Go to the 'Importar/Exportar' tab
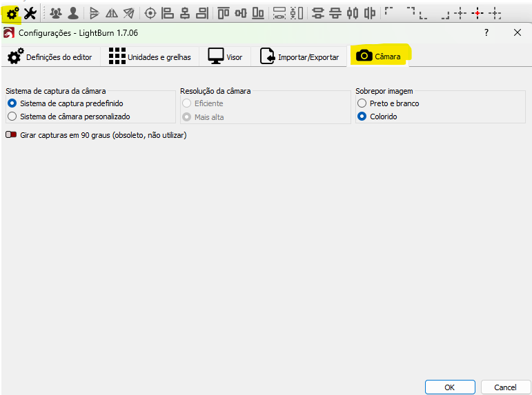532x395 pixels. [299, 57]
